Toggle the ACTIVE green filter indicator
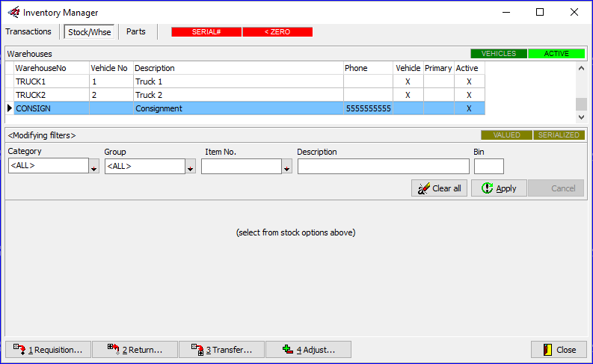593x364 pixels. 556,54
